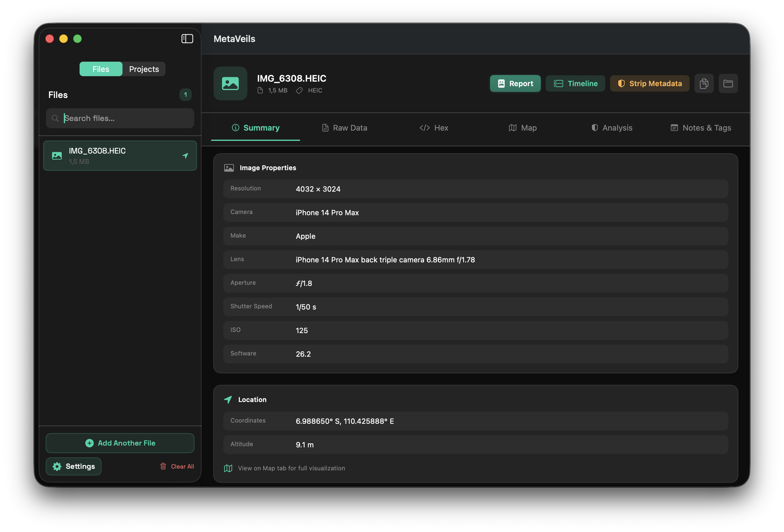Click the map icon beside View on Map
The image size is (784, 532).
pos(228,468)
